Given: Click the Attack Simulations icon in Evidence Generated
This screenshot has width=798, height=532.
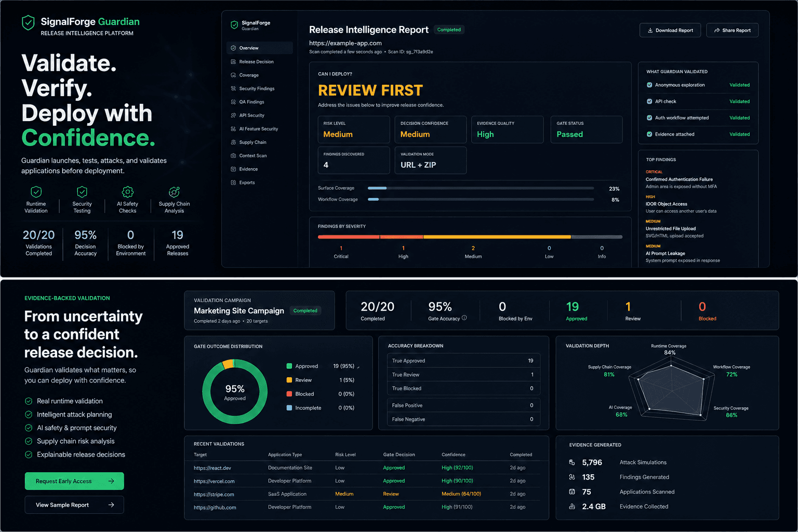Looking at the screenshot, I should point(572,462).
